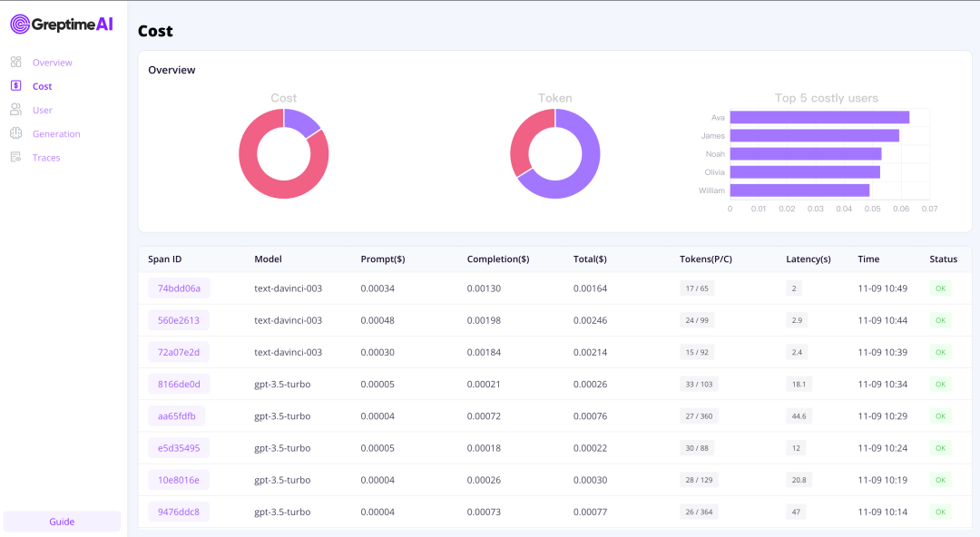Select span ID 9476ddc8

[x=179, y=512]
